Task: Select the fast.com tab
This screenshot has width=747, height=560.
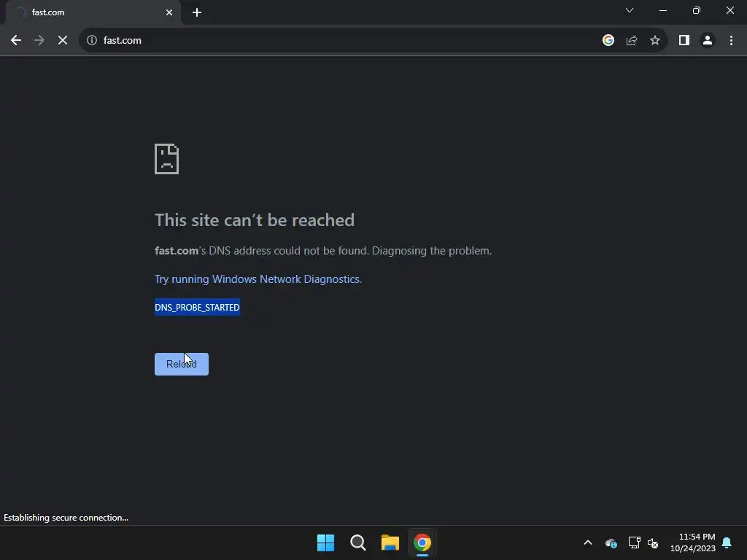Action: (x=93, y=12)
